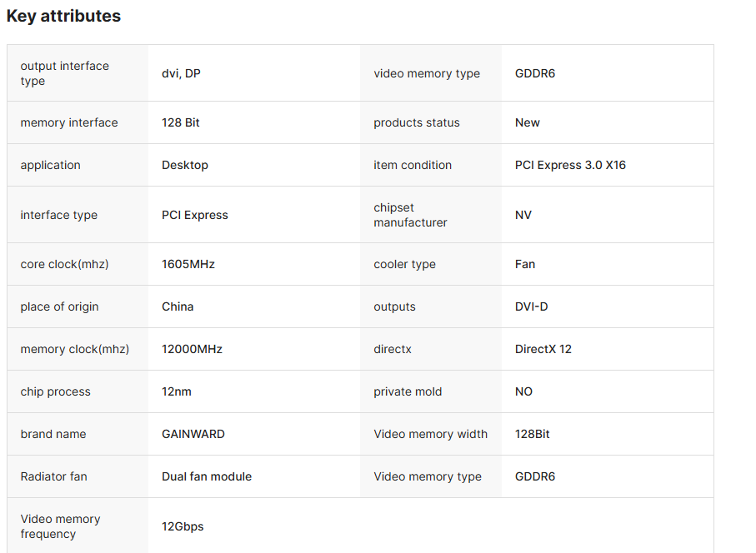Click the 12nm chip process value
Screen dimensions: 756x553
(x=176, y=391)
